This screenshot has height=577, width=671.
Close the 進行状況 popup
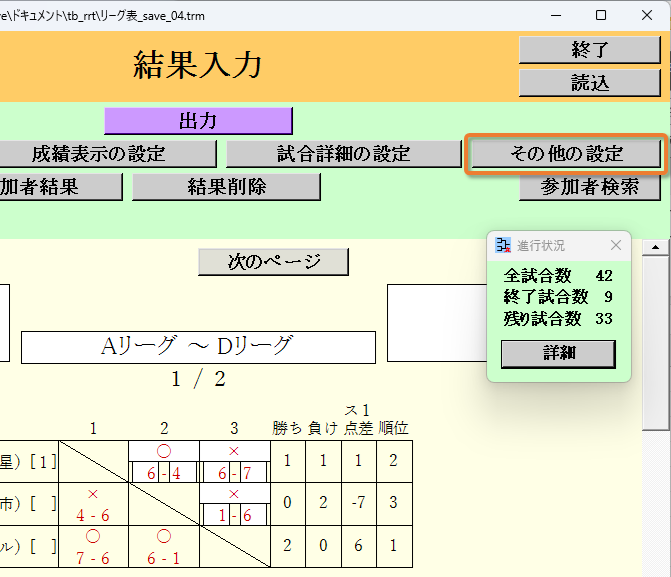pyautogui.click(x=616, y=245)
